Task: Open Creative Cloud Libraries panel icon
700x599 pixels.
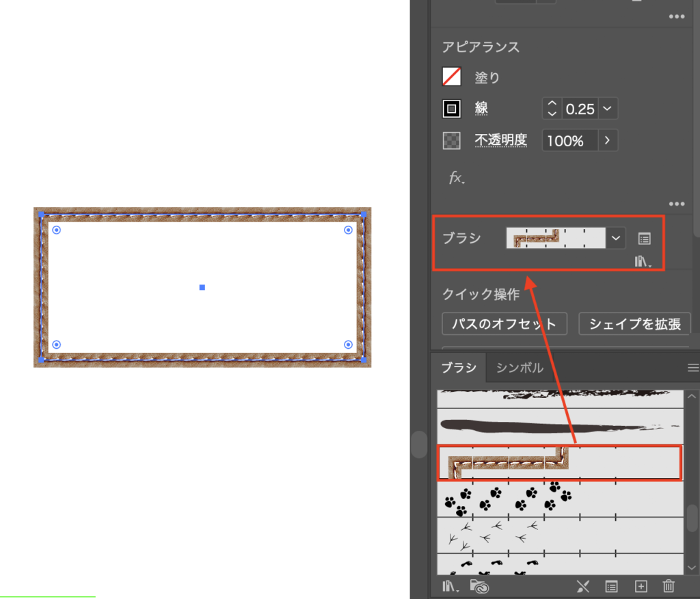Action: (x=479, y=586)
